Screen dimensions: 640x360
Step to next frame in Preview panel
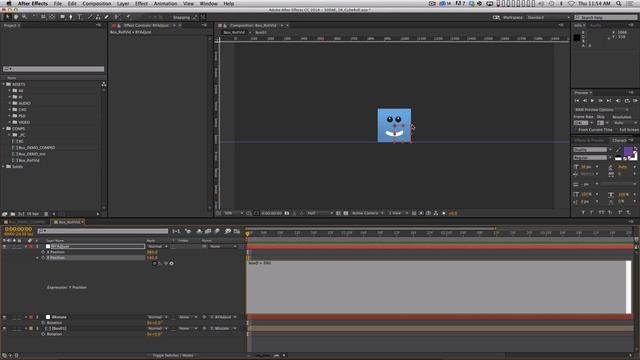[x=600, y=100]
